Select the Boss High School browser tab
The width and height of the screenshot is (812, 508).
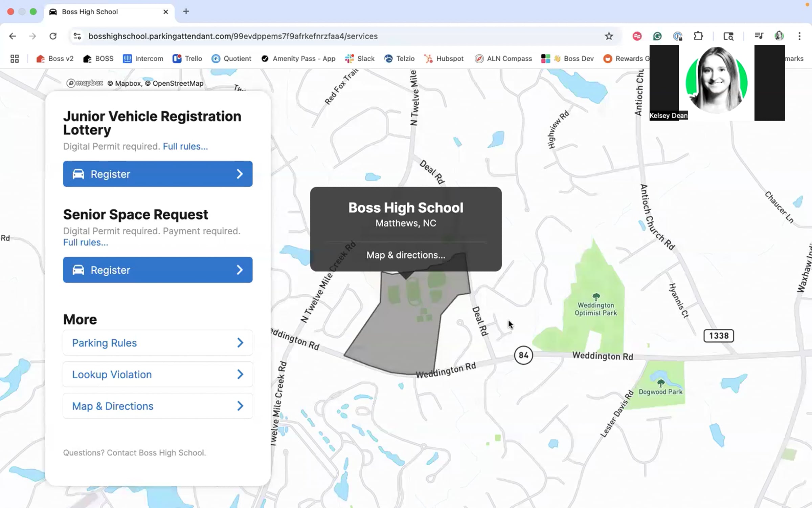tap(109, 12)
